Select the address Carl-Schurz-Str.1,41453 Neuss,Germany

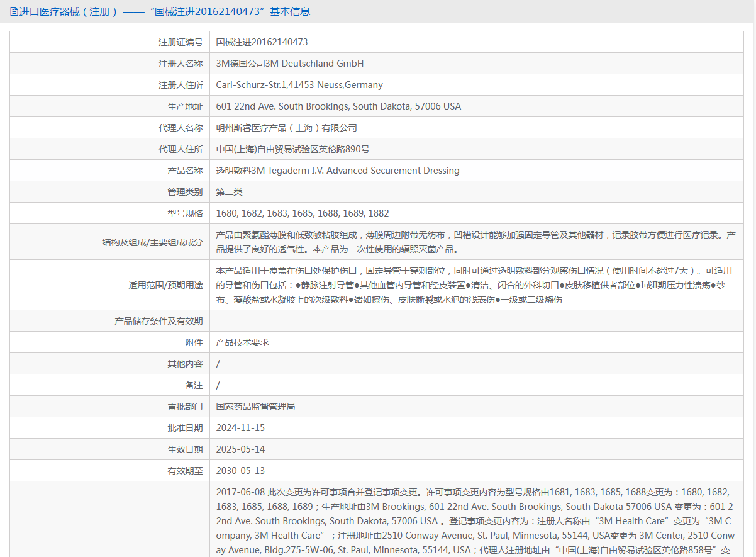tap(299, 85)
